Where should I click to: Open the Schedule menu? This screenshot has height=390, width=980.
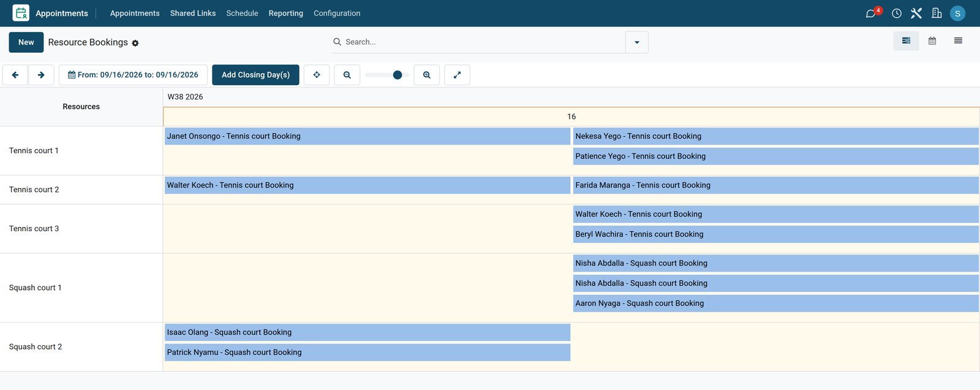242,13
